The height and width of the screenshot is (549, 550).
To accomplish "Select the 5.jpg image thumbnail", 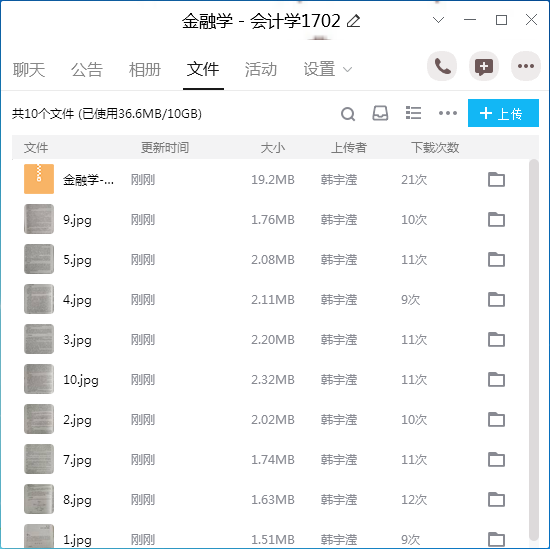I will (39, 259).
